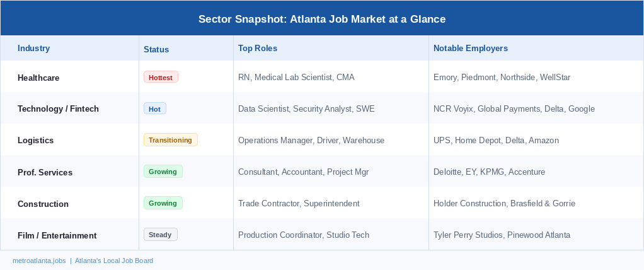Select the Technology / Fintech row label

pos(58,109)
